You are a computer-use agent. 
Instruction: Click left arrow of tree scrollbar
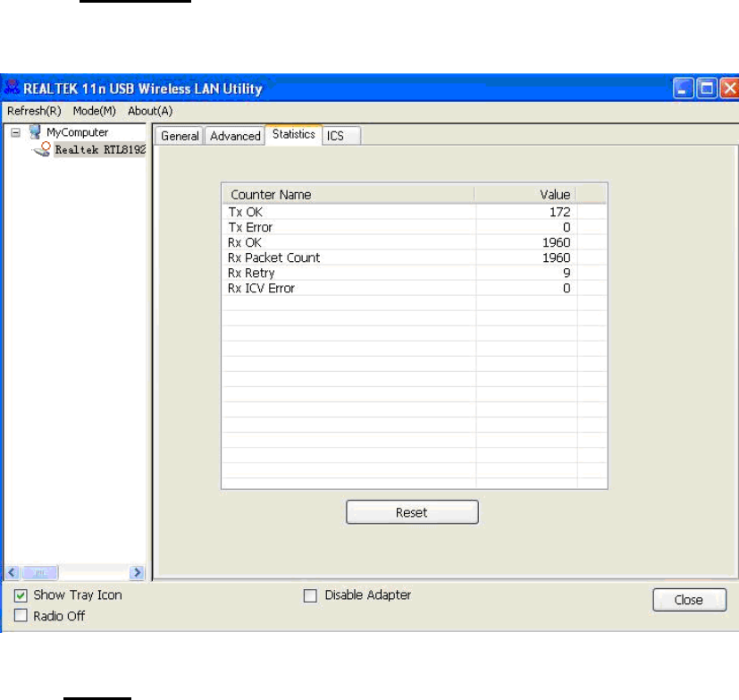(12, 573)
